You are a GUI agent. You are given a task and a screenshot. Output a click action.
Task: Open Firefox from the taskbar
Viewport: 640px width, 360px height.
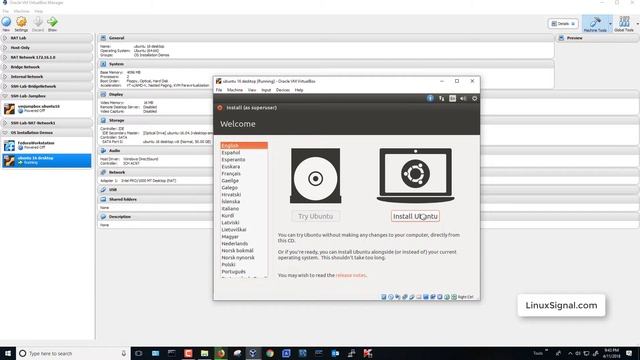[x=221, y=353]
